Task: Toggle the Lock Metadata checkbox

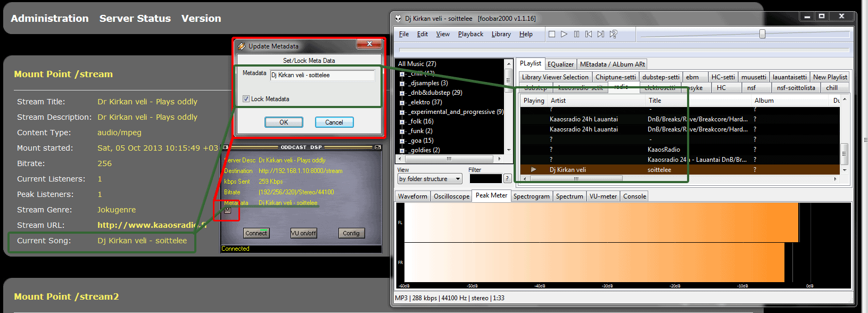Action: tap(246, 99)
